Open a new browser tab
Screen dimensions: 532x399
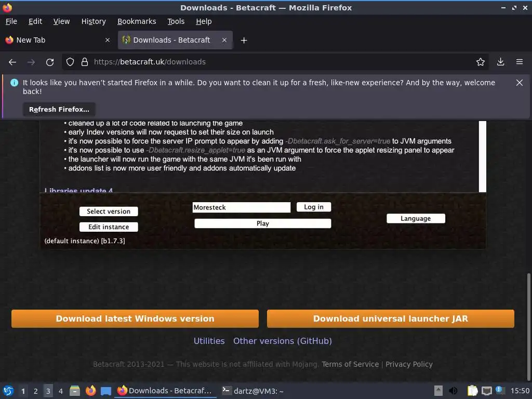coord(244,41)
